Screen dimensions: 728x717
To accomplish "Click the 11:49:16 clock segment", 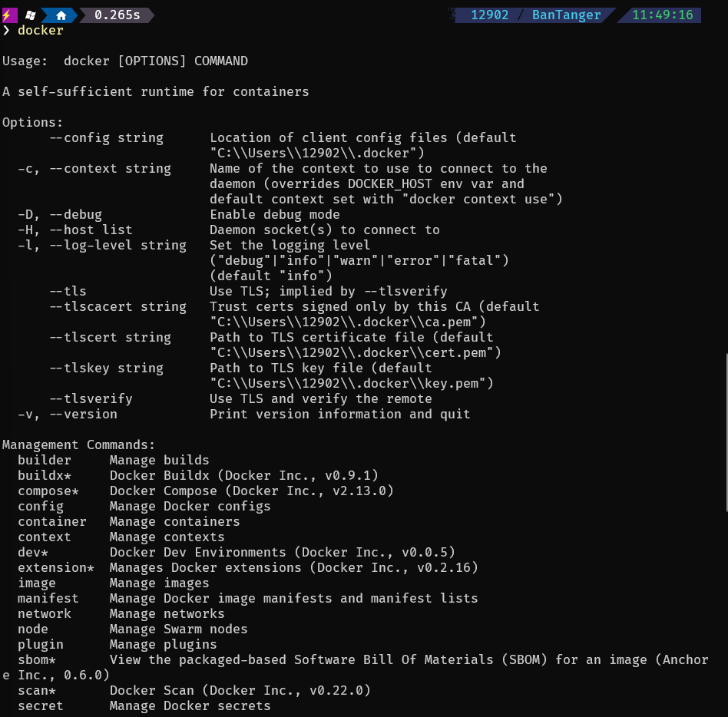I will pos(662,15).
